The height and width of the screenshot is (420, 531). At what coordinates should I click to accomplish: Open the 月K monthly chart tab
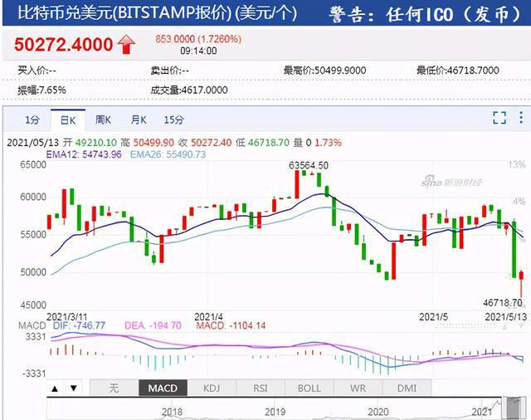pos(139,120)
